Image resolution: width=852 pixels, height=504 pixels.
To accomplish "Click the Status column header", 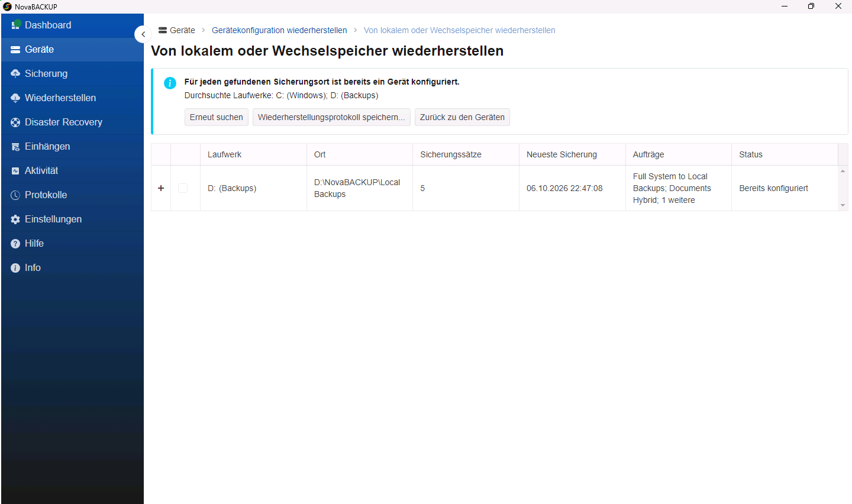I will (x=785, y=154).
